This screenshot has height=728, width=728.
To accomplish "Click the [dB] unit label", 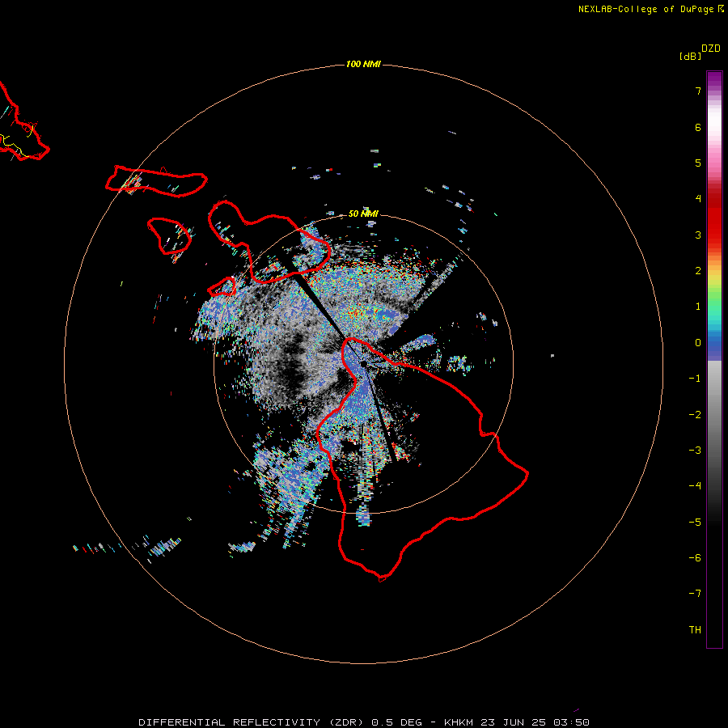I will pos(690,56).
